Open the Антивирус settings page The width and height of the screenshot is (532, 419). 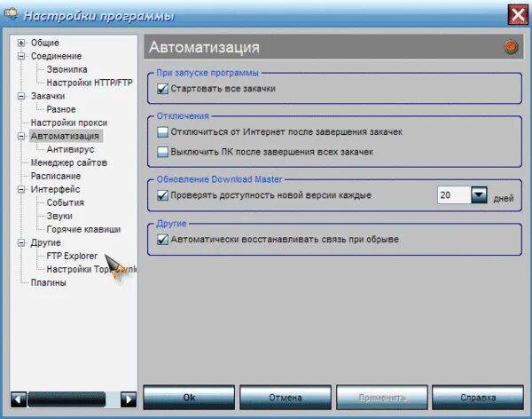point(70,149)
